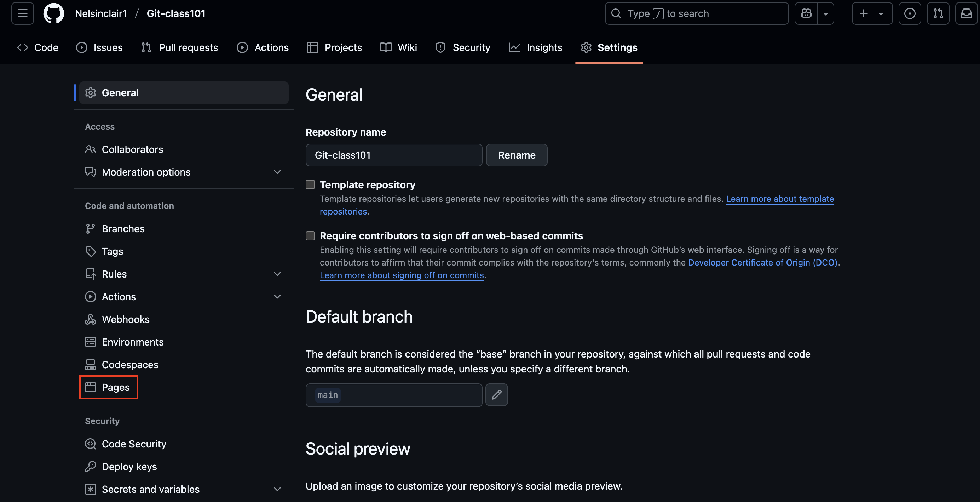Click the sidebar Actions play icon
The width and height of the screenshot is (980, 502).
[91, 296]
